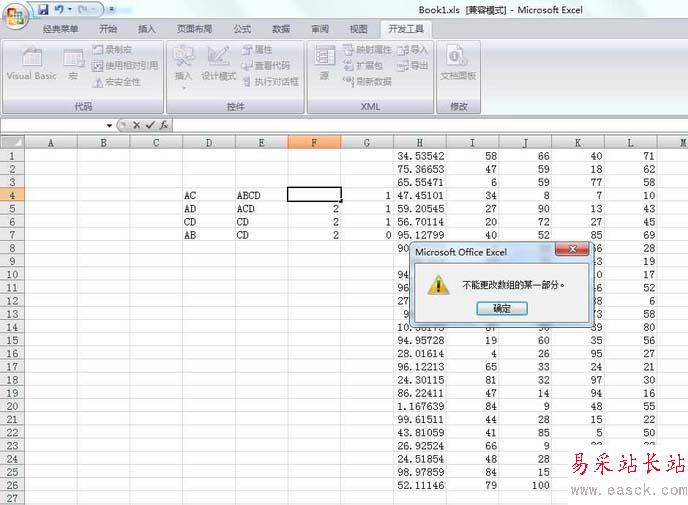Click the Office button logo
This screenshot has width=688, height=505.
(x=15, y=16)
